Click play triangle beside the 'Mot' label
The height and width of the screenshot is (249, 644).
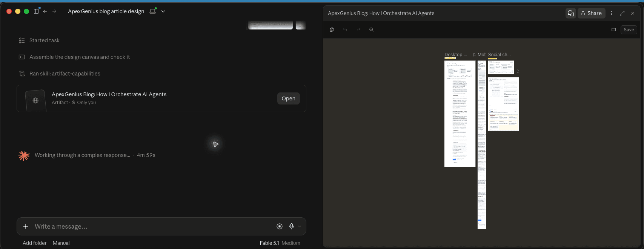tap(475, 55)
